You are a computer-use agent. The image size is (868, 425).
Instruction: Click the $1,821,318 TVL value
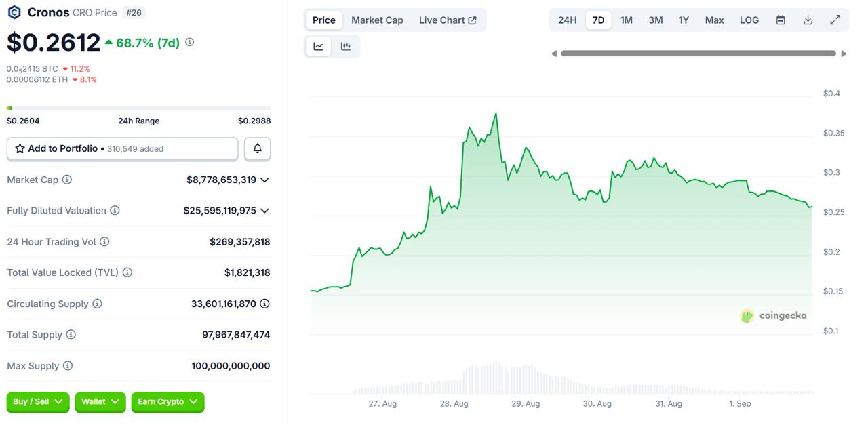(248, 272)
